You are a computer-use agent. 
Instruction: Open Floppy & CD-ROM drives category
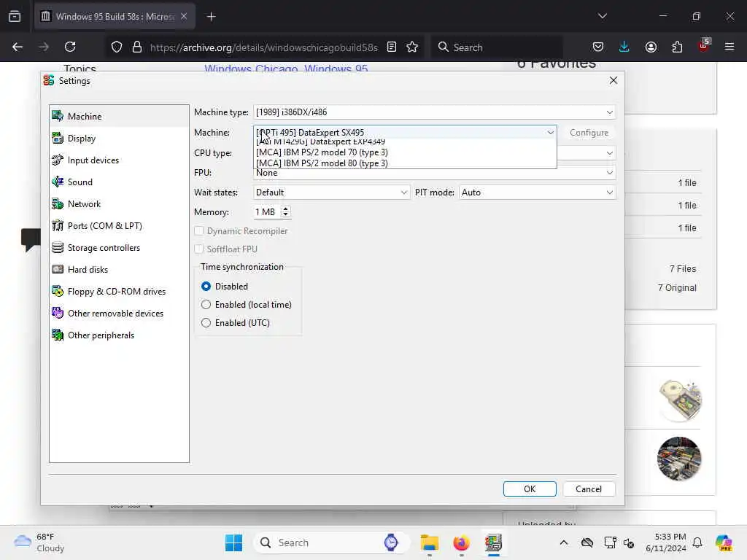pos(119,292)
